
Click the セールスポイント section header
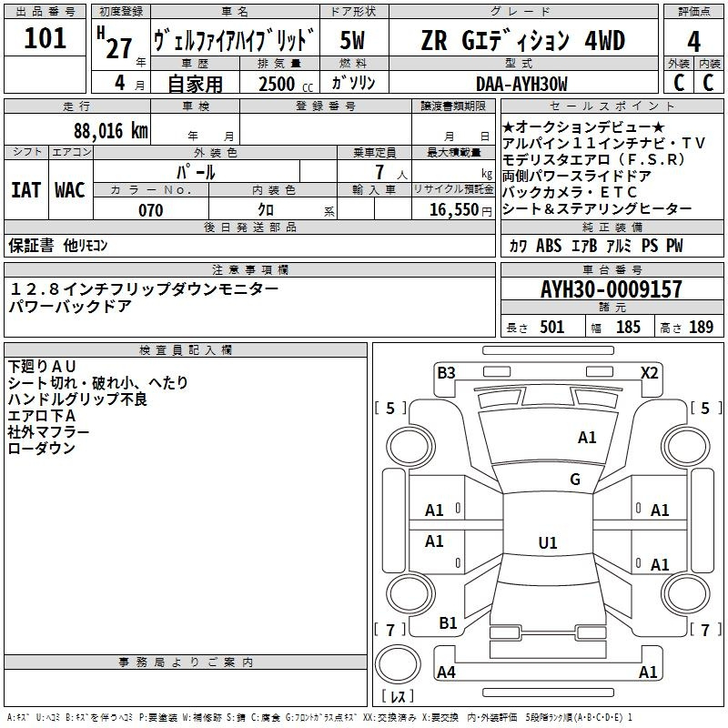click(x=612, y=106)
